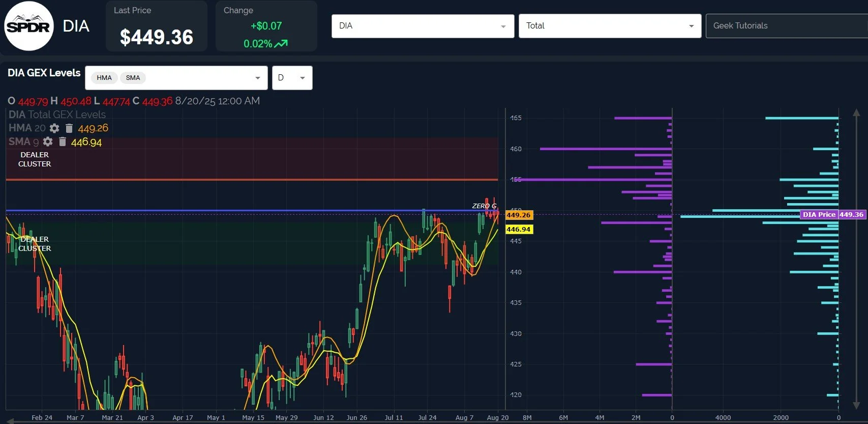
Task: Click the Last Price label
Action: [132, 10]
